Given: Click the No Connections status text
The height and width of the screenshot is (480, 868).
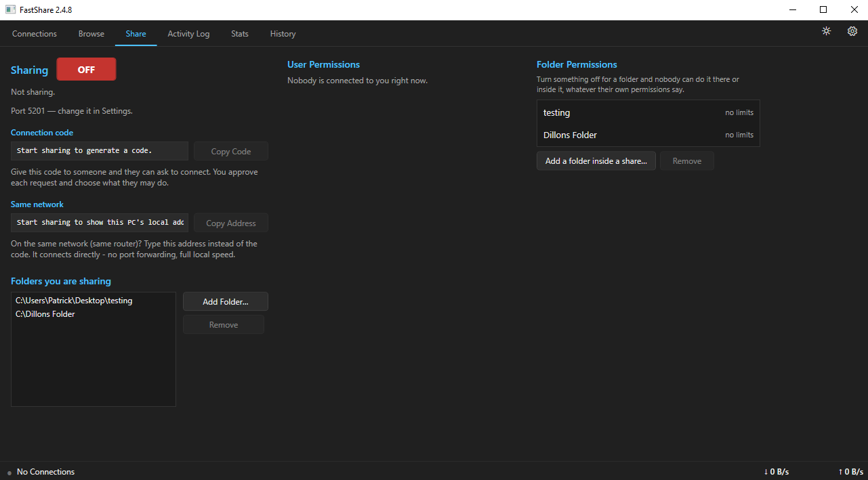Looking at the screenshot, I should pos(45,472).
